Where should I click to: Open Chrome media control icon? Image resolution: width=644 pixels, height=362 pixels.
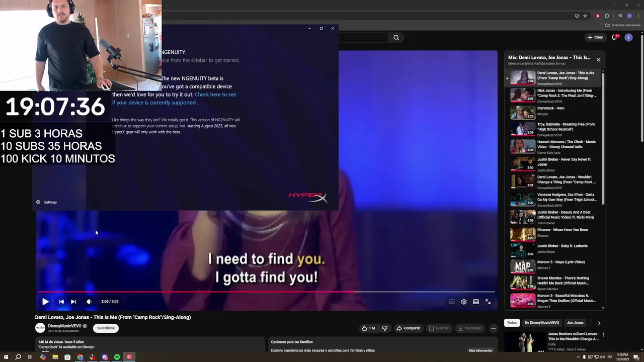620,16
